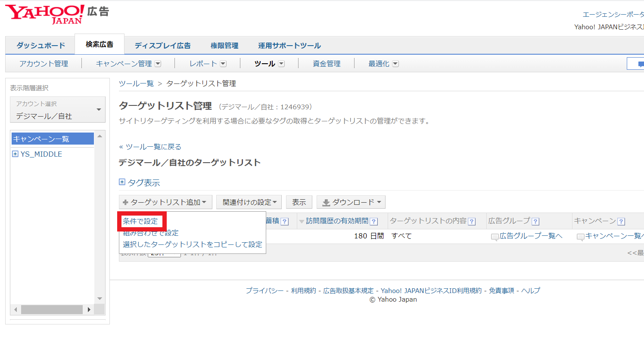Open help icon next to 蓄積 column

pyautogui.click(x=285, y=222)
